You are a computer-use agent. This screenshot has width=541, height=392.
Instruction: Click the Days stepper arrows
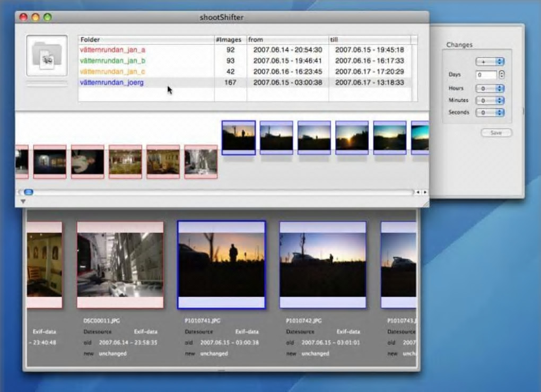click(x=502, y=75)
